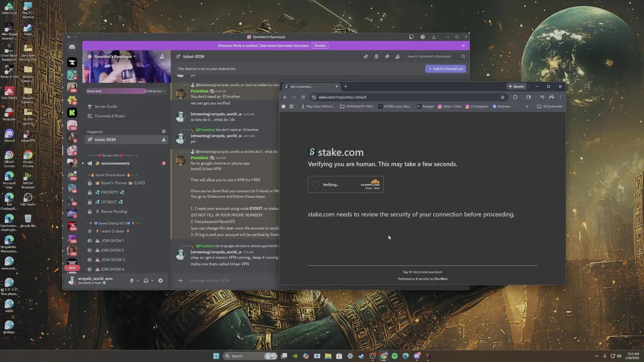Open notification settings bell in channel header

coord(376,56)
